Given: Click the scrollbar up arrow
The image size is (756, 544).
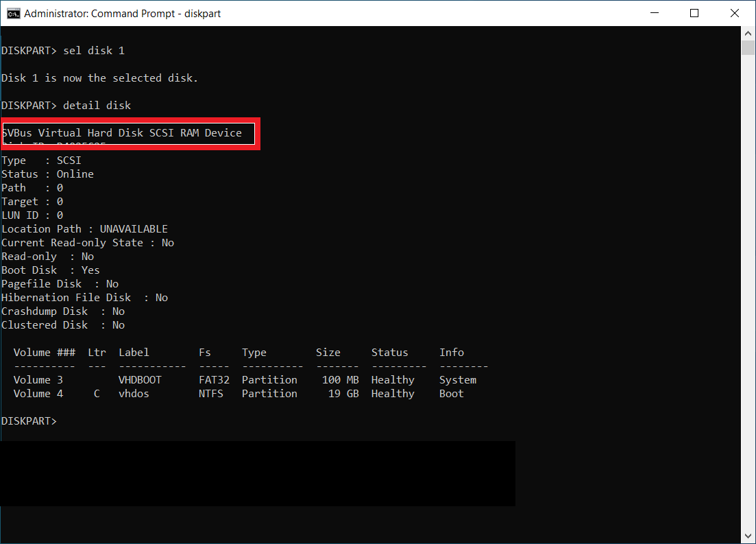Looking at the screenshot, I should (x=748, y=34).
